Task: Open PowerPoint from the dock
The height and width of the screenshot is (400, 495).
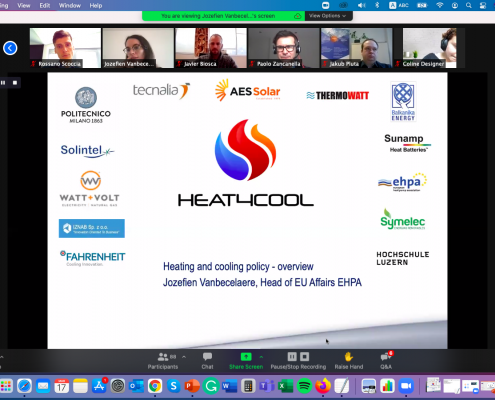Action: (x=192, y=386)
